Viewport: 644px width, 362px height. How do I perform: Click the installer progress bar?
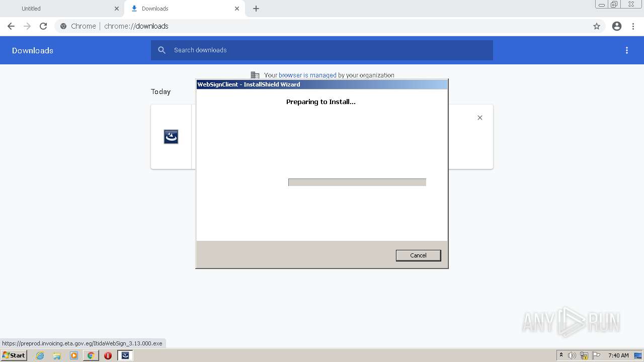(357, 182)
